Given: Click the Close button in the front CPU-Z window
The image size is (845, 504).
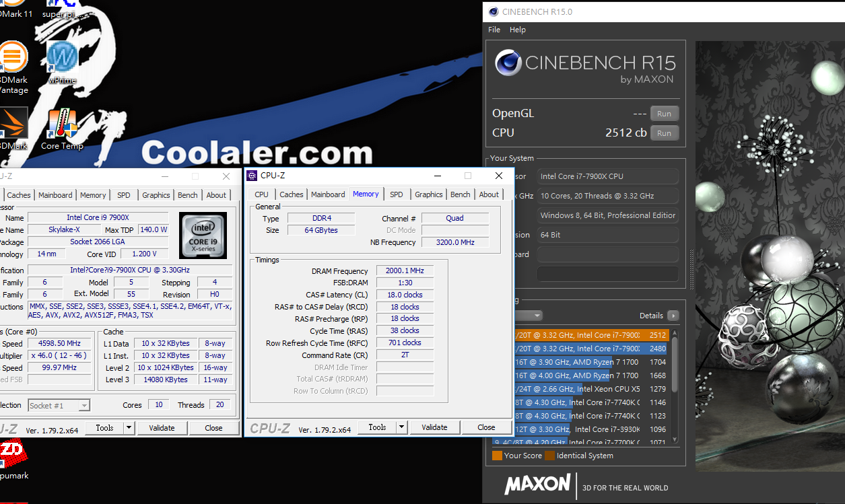Looking at the screenshot, I should tap(486, 427).
